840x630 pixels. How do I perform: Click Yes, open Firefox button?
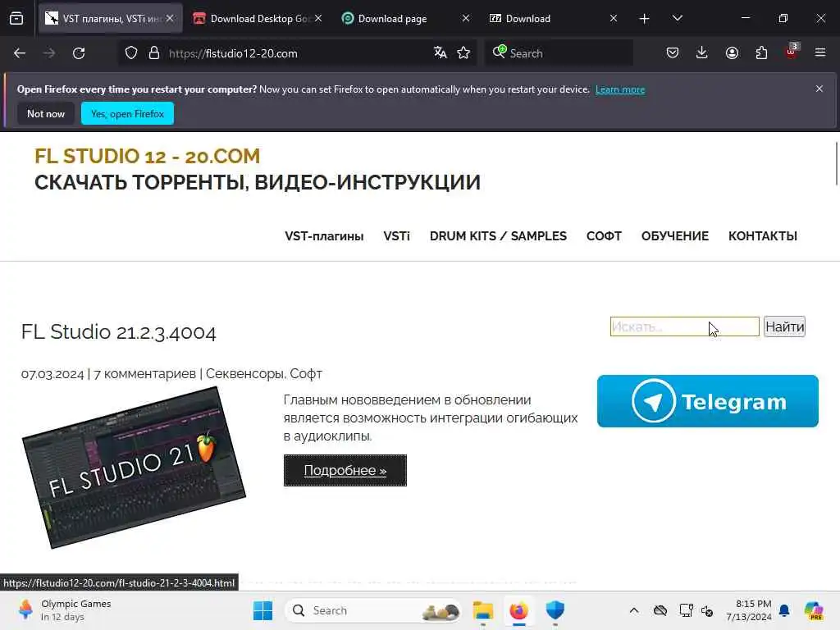click(127, 113)
